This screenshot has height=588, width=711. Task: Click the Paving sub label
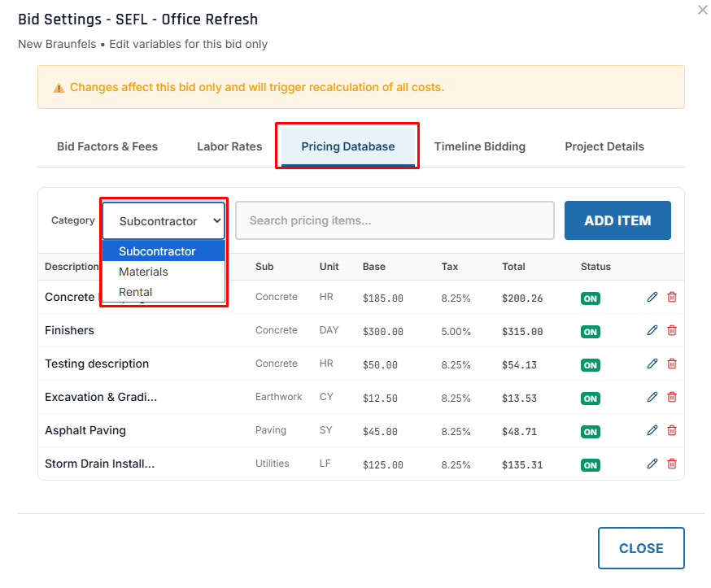271,429
